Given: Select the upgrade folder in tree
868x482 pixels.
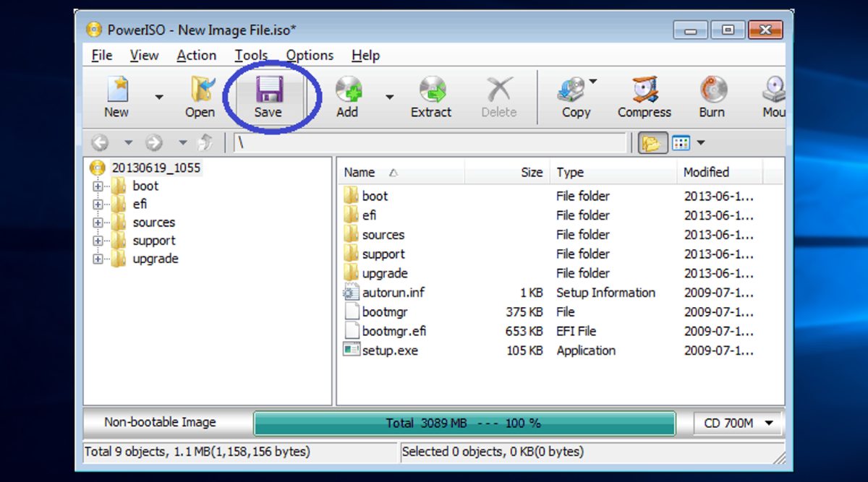Looking at the screenshot, I should click(155, 258).
